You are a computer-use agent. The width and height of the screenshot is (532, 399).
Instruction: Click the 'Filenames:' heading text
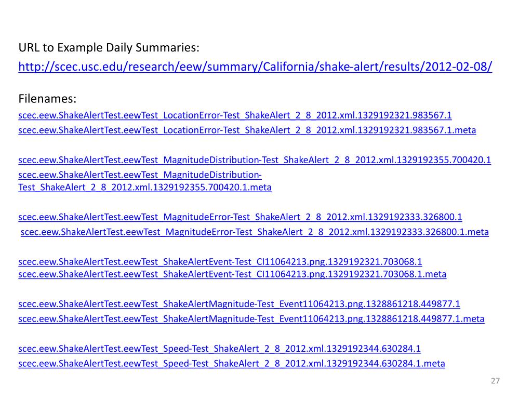point(47,99)
